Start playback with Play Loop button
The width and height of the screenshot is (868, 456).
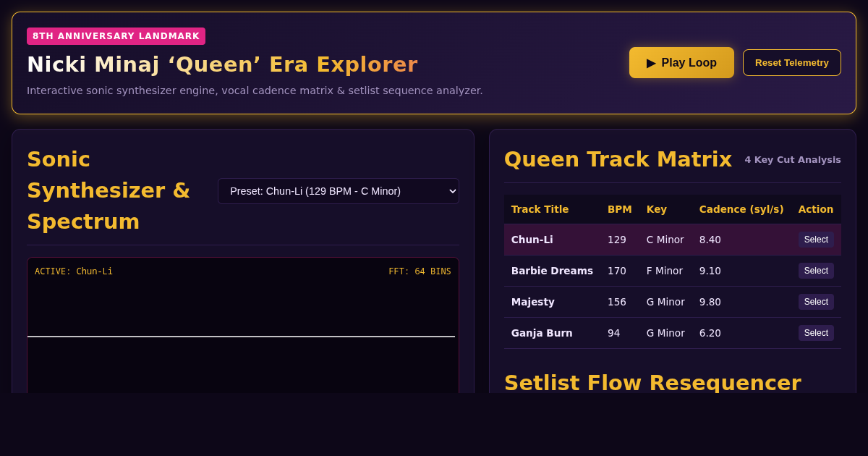point(681,63)
